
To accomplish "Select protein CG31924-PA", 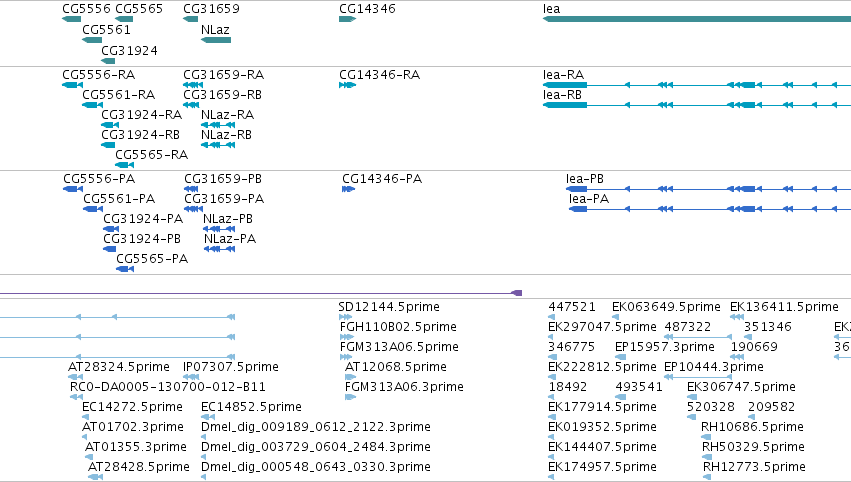I will point(143,219).
